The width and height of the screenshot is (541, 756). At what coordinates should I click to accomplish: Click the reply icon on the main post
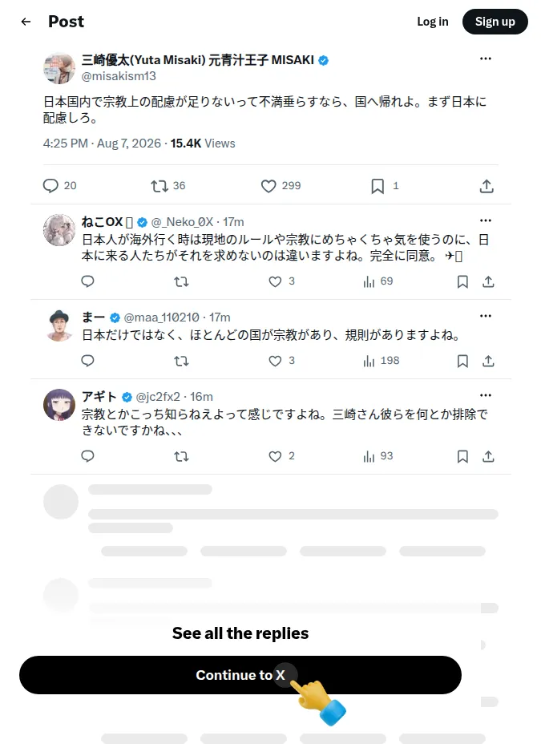click(50, 186)
